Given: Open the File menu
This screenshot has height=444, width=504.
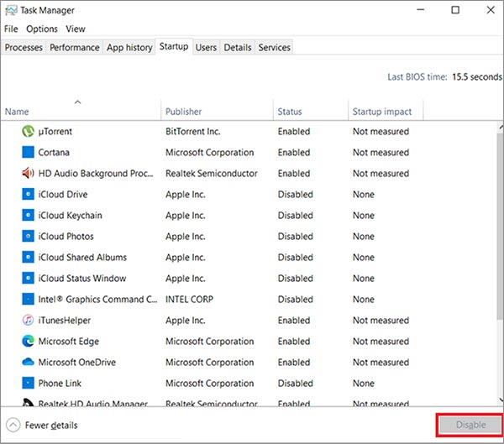Looking at the screenshot, I should (x=11, y=29).
